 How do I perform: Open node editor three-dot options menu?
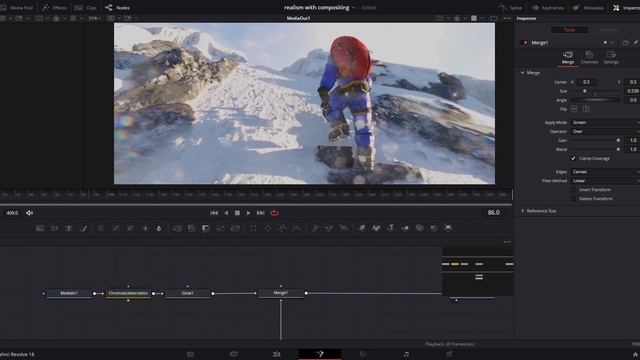click(507, 242)
